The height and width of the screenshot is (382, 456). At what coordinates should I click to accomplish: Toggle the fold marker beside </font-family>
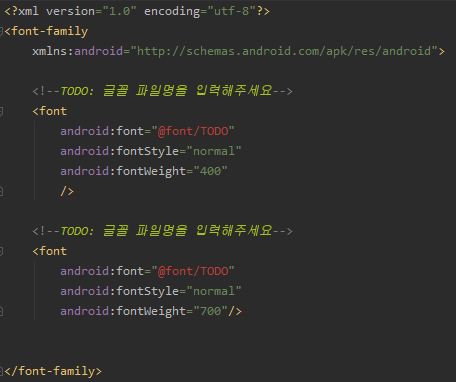[x=1, y=371]
